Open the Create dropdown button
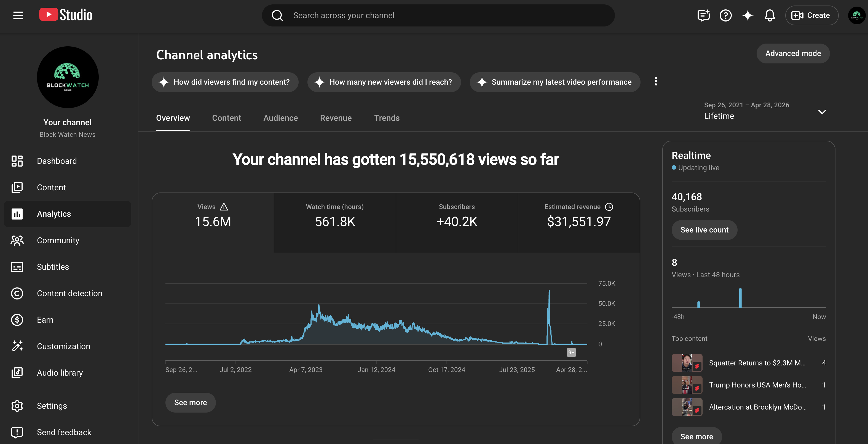The height and width of the screenshot is (444, 868). tap(811, 15)
